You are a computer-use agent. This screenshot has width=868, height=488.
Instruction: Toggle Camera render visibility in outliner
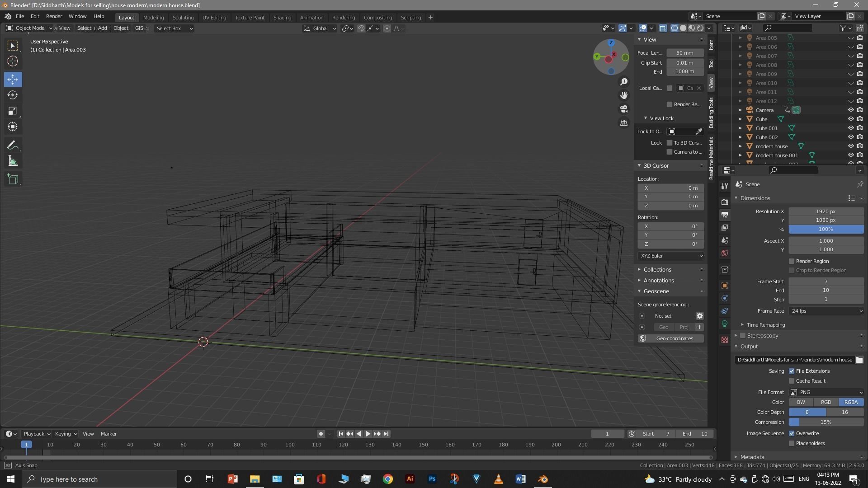pyautogui.click(x=859, y=110)
